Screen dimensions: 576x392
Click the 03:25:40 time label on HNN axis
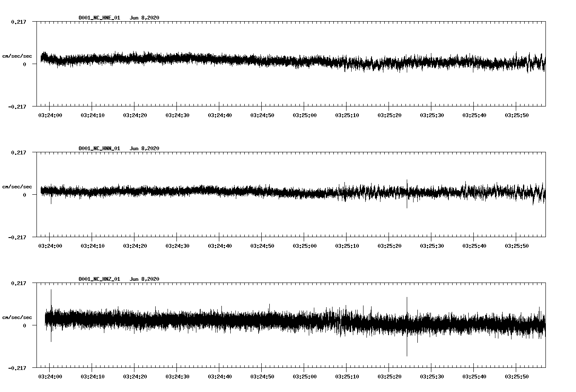point(474,246)
